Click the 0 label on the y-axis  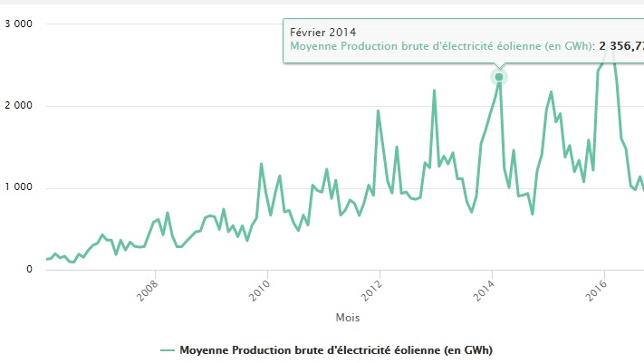tap(31, 270)
